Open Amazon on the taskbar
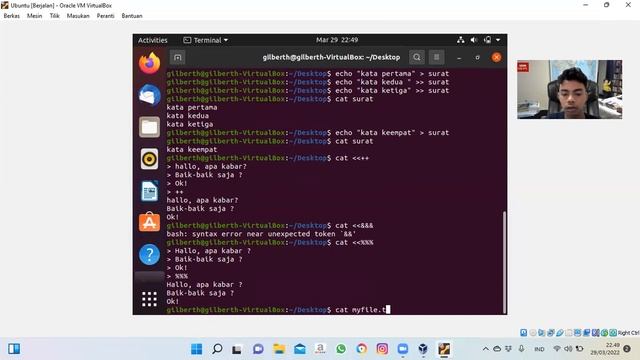Image resolution: width=640 pixels, height=360 pixels. [320, 349]
